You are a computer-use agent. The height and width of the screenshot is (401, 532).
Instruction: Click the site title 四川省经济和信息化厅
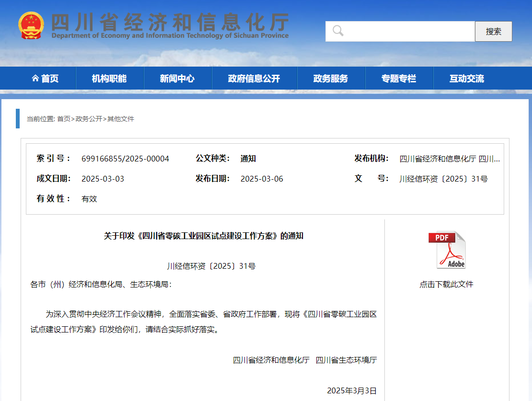pos(170,22)
